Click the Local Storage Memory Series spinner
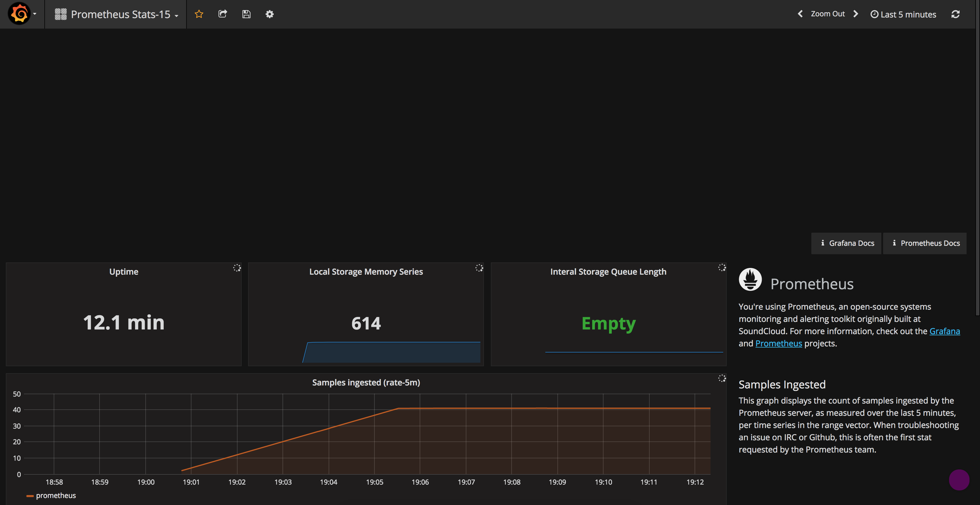The image size is (980, 505). (x=479, y=268)
